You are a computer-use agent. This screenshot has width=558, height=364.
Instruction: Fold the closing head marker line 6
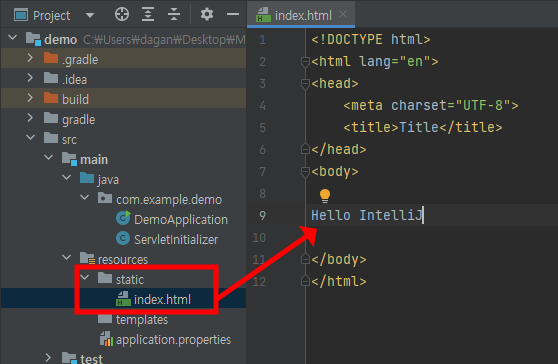pos(305,149)
